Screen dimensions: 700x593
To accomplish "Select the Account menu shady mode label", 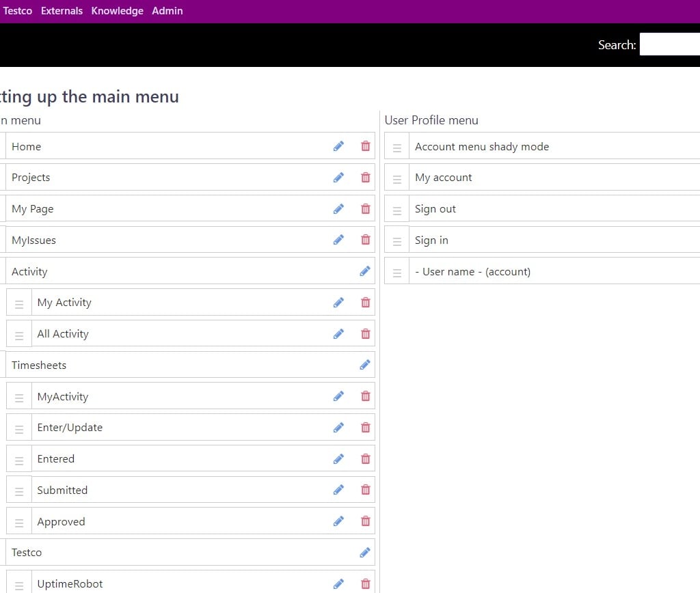I will tap(482, 146).
